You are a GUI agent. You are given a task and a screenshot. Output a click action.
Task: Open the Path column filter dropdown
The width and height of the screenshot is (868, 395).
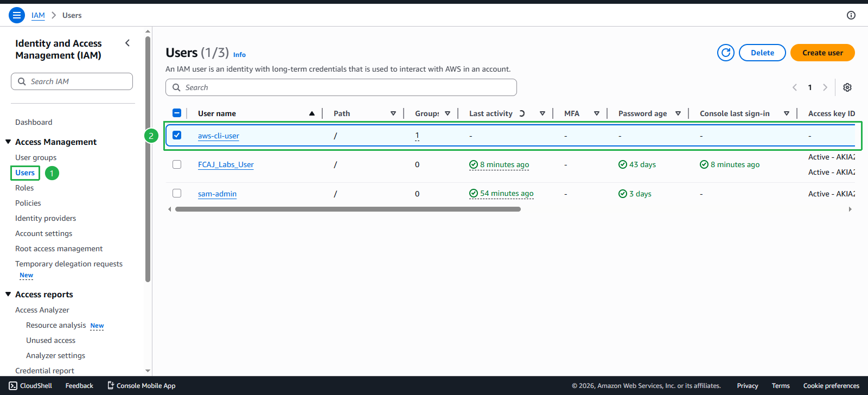click(x=393, y=113)
